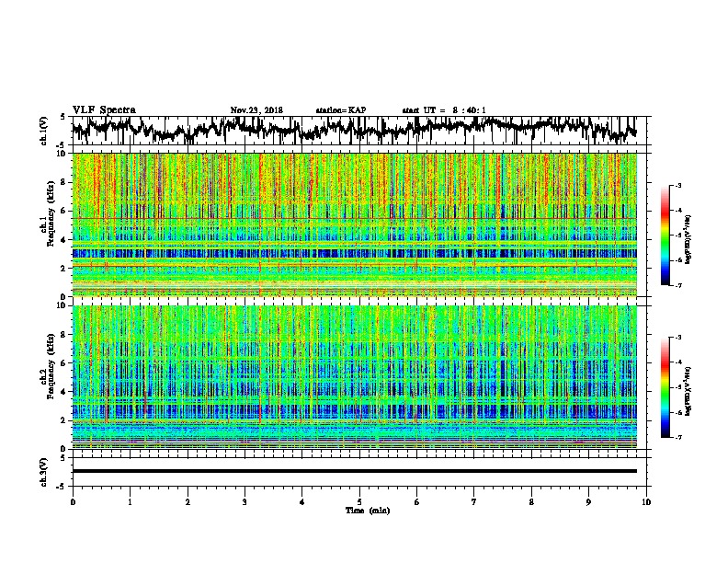Screen dimensions: 728x563
Task: Click the "-7" tick on ch.2 colorbar
Action: pyautogui.click(x=678, y=437)
